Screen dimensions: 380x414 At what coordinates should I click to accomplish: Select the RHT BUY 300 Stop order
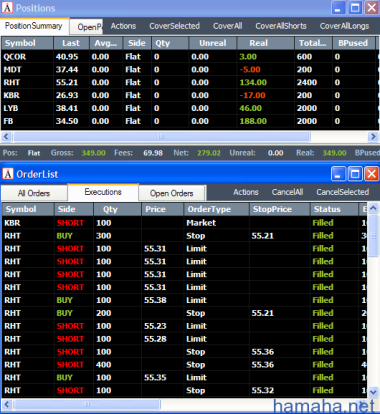[x=184, y=236]
